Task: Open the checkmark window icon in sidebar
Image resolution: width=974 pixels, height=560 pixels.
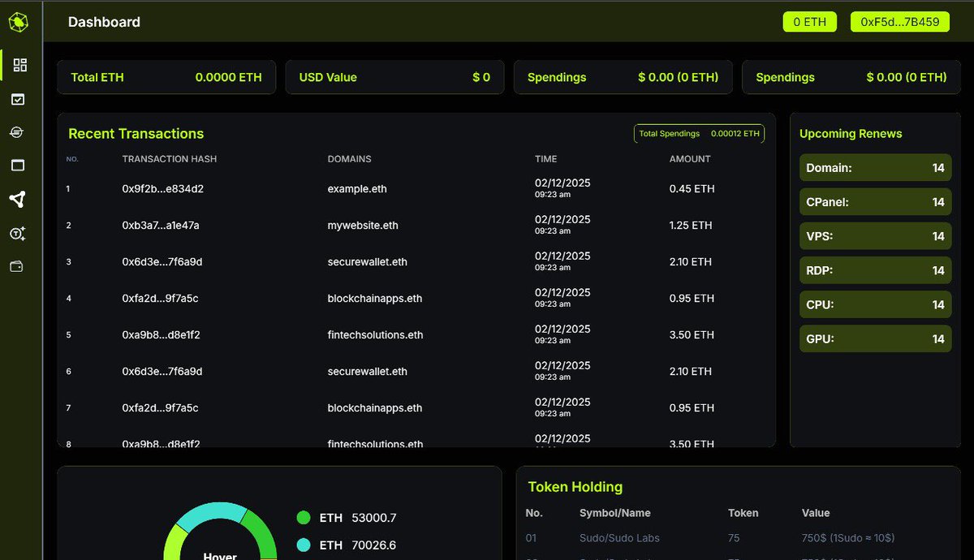Action: (x=18, y=99)
